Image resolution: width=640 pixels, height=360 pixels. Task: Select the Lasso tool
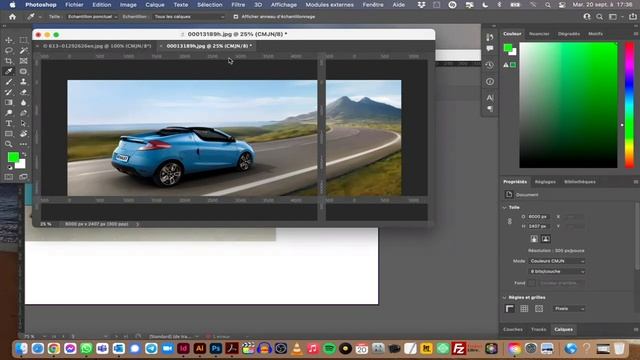(9, 51)
